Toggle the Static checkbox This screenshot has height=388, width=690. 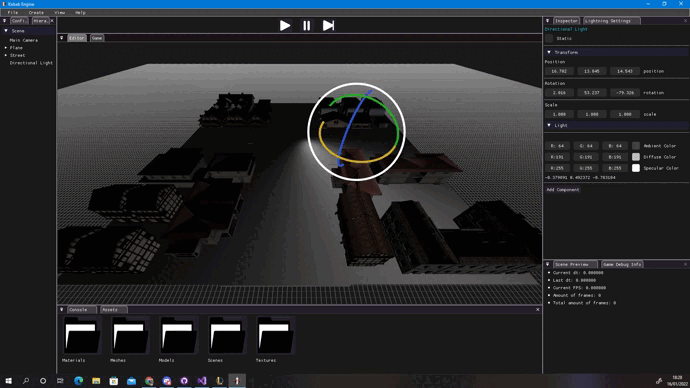point(549,38)
